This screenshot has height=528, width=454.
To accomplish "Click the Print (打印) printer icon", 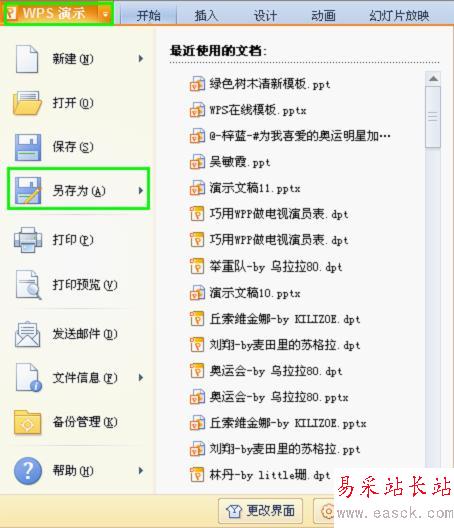I will [28, 240].
